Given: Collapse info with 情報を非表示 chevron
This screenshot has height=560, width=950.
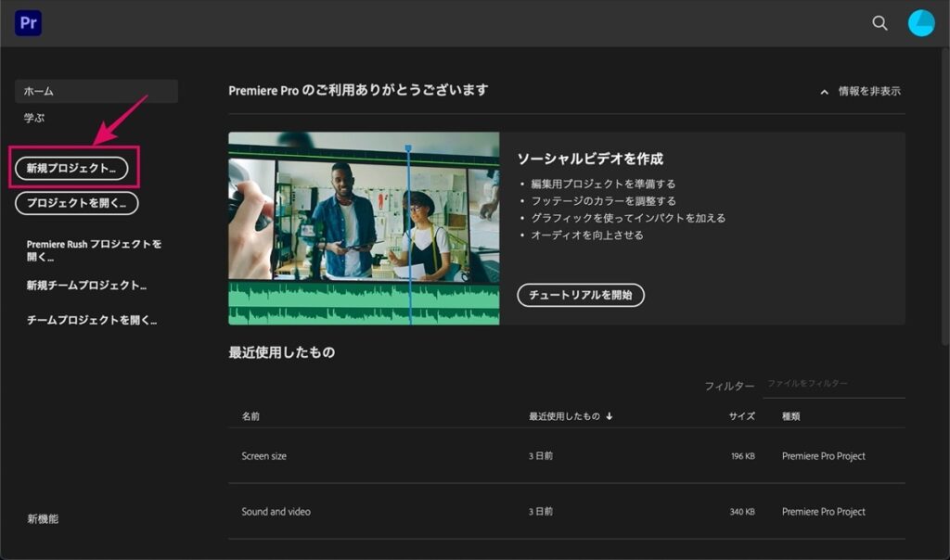Looking at the screenshot, I should 861,92.
